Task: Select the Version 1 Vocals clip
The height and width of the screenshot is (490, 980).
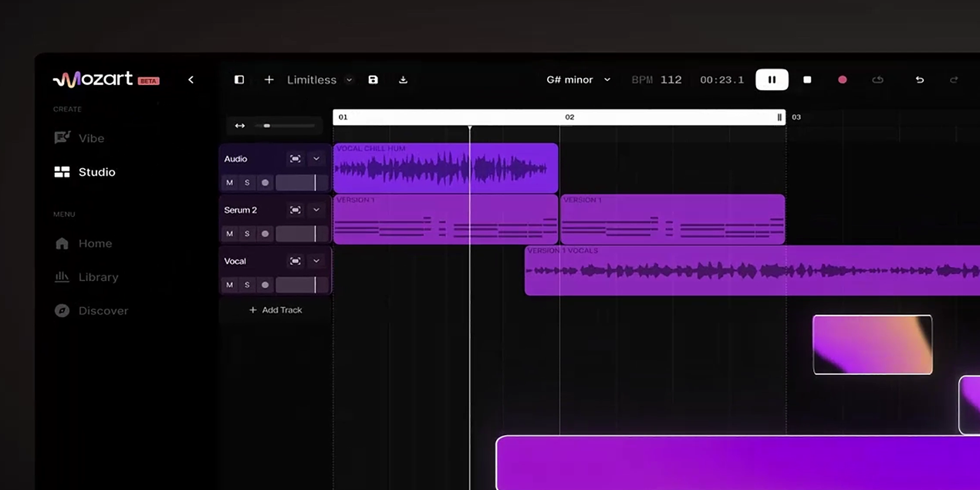Action: (x=752, y=270)
